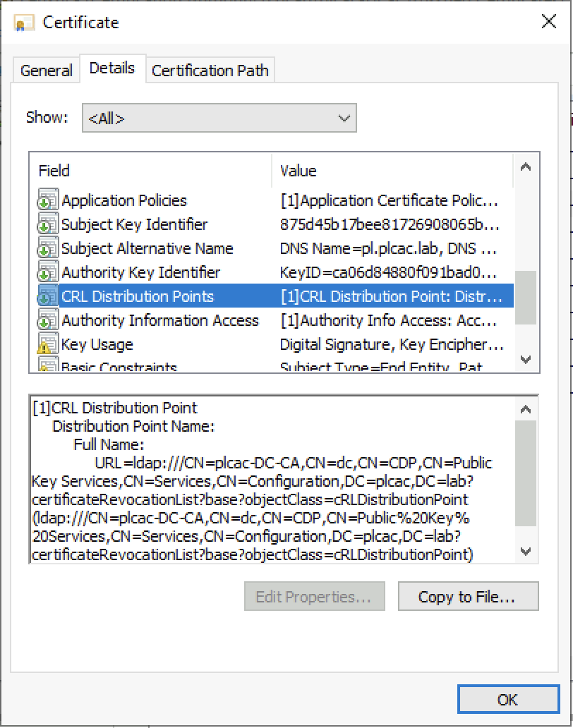Confirm with the OK button
This screenshot has width=573, height=728.
pyautogui.click(x=507, y=699)
